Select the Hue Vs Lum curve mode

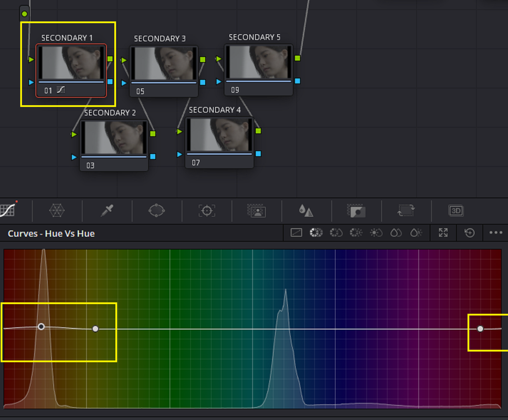click(x=356, y=233)
